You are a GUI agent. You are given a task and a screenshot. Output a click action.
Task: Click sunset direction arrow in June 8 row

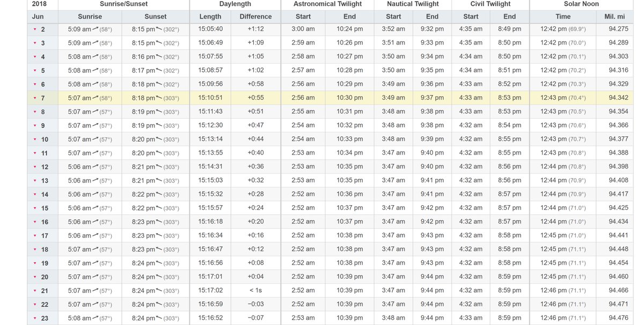[x=159, y=111]
